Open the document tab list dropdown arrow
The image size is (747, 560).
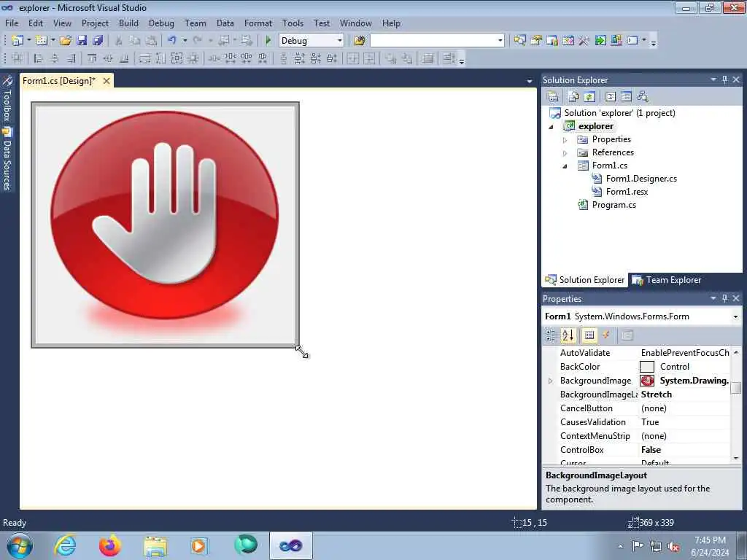click(530, 81)
